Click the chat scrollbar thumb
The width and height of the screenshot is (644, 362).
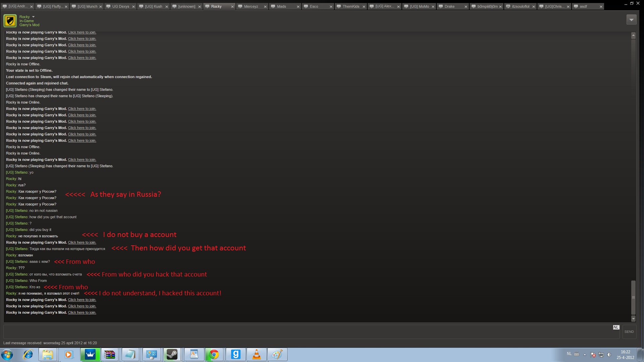click(633, 297)
